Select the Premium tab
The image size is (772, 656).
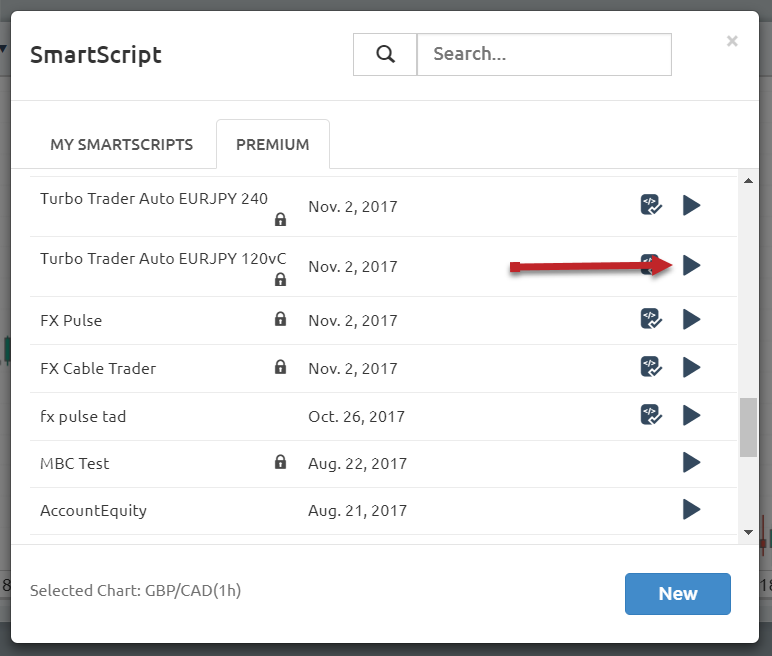[273, 145]
